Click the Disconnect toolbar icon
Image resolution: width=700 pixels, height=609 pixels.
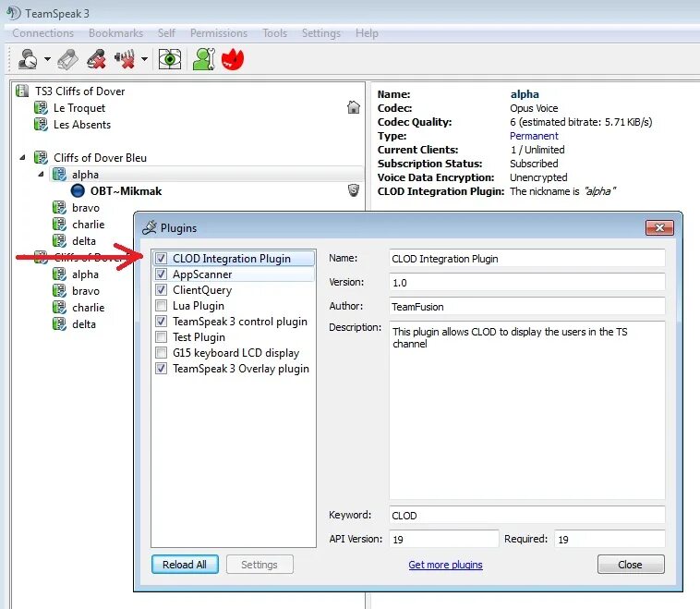tap(67, 59)
